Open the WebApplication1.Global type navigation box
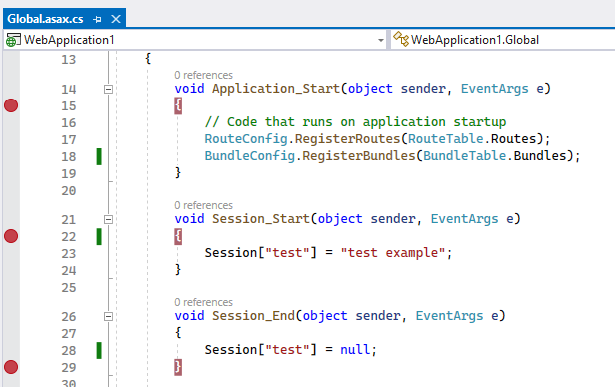The image size is (615, 387). tap(503, 40)
